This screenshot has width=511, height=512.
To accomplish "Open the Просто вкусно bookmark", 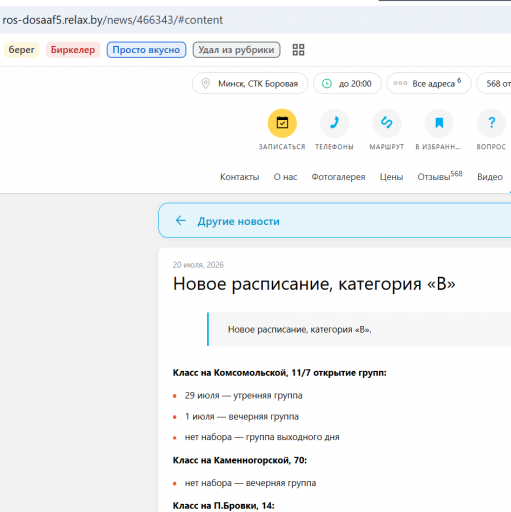I will 146,50.
